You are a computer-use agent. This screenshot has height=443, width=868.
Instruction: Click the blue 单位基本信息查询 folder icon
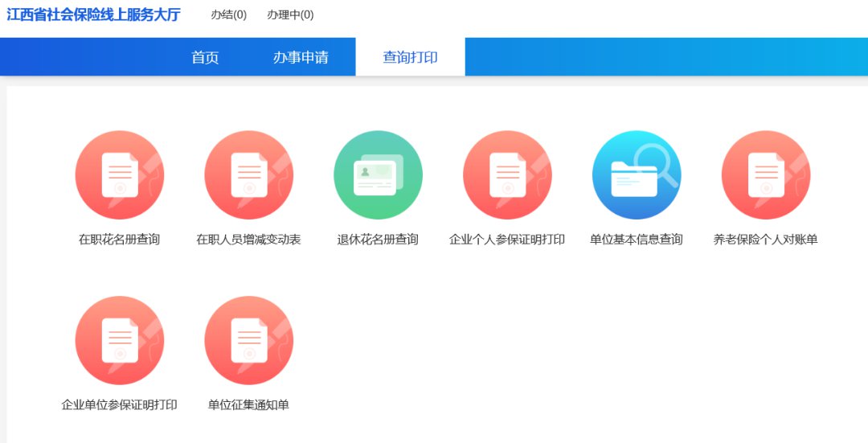[637, 175]
